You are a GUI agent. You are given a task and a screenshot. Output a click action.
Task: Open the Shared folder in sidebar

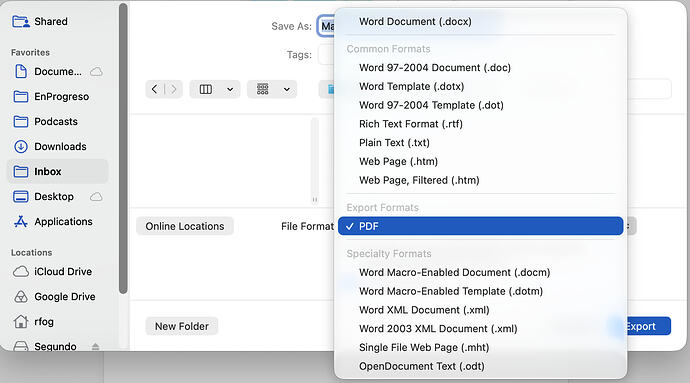(40, 21)
